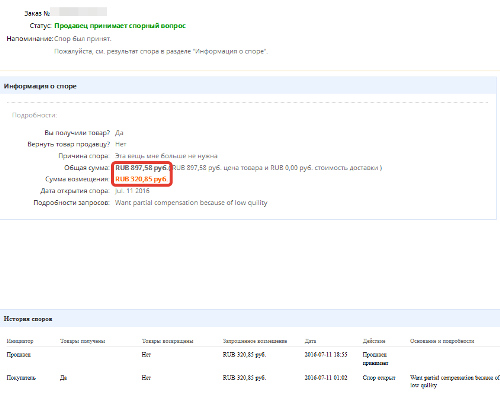500x393 pixels.
Task: Click the "Общая сумма:" label
Action: coord(87,167)
